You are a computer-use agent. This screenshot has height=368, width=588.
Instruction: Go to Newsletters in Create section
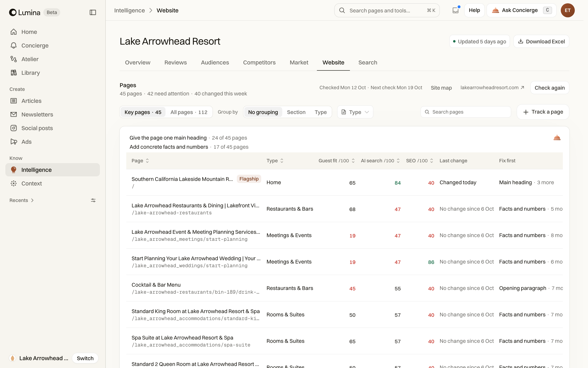[x=53, y=114]
